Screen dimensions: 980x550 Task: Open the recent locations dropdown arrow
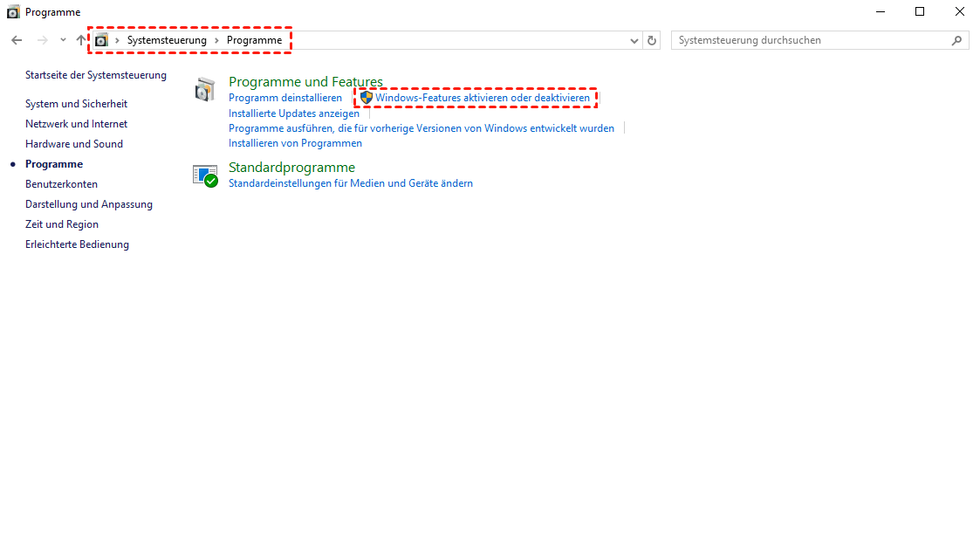pos(63,40)
